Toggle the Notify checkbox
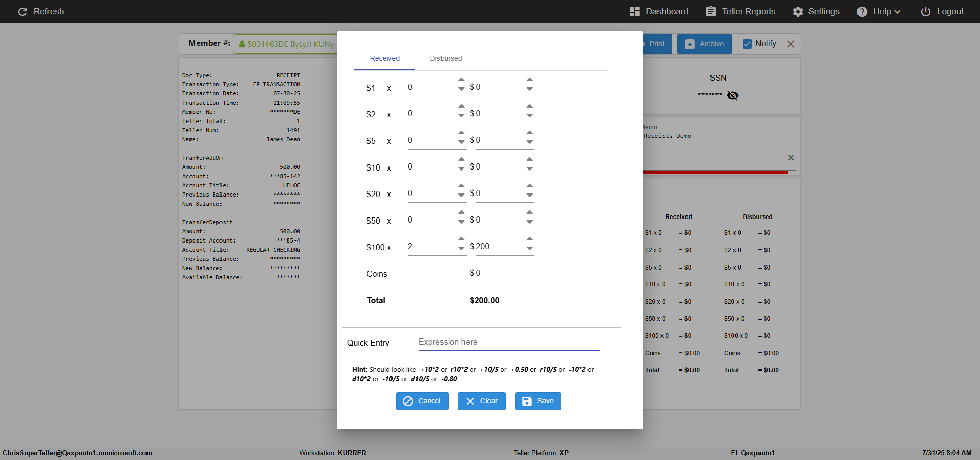 747,44
